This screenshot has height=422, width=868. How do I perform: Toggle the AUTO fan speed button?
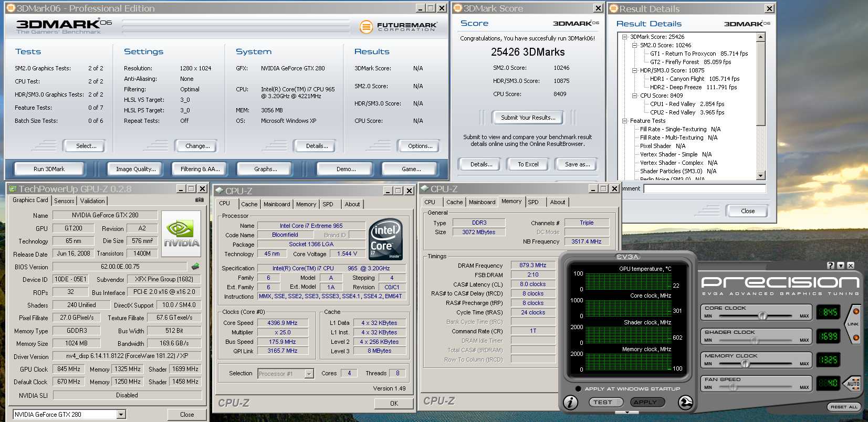[x=853, y=384]
